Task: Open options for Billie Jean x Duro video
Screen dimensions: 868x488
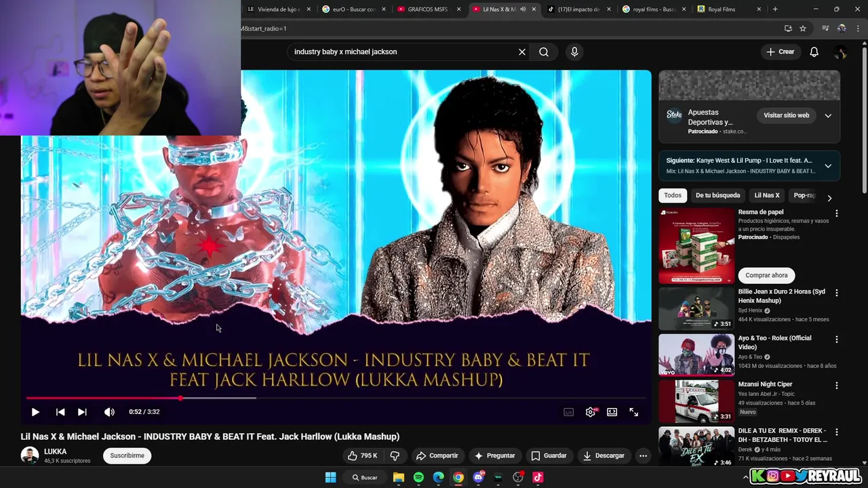Action: click(x=836, y=293)
